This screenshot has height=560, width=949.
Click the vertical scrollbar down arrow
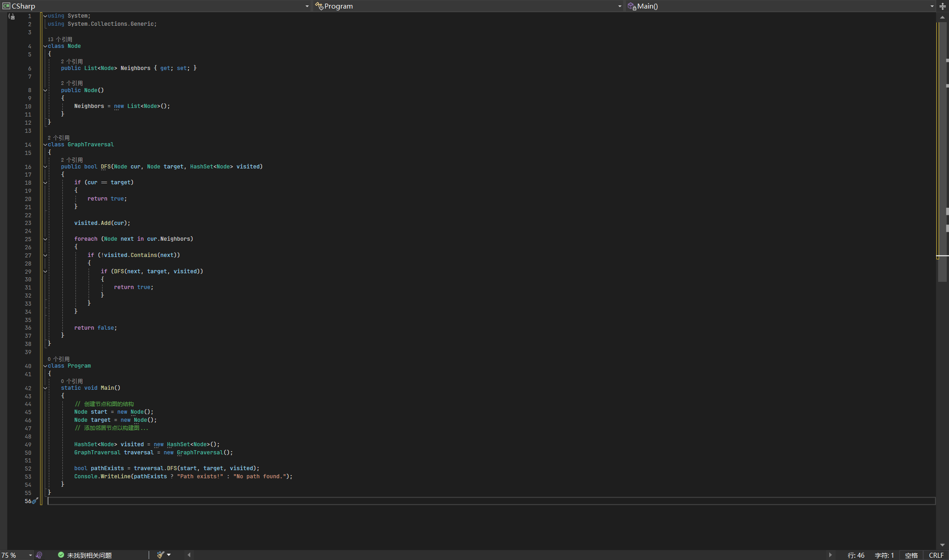942,545
